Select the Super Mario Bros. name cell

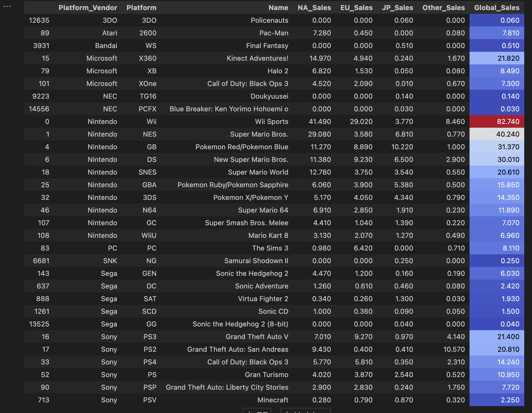(x=259, y=134)
